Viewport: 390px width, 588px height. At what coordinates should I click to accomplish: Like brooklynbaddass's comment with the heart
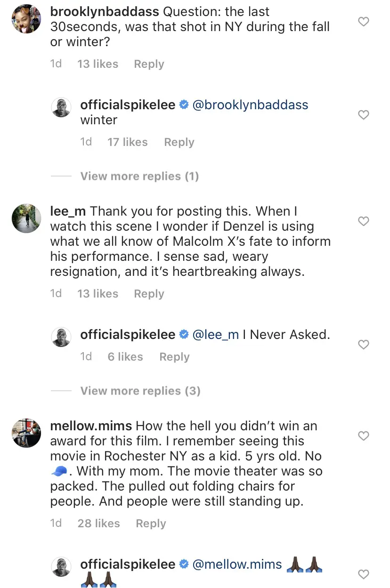pyautogui.click(x=364, y=22)
